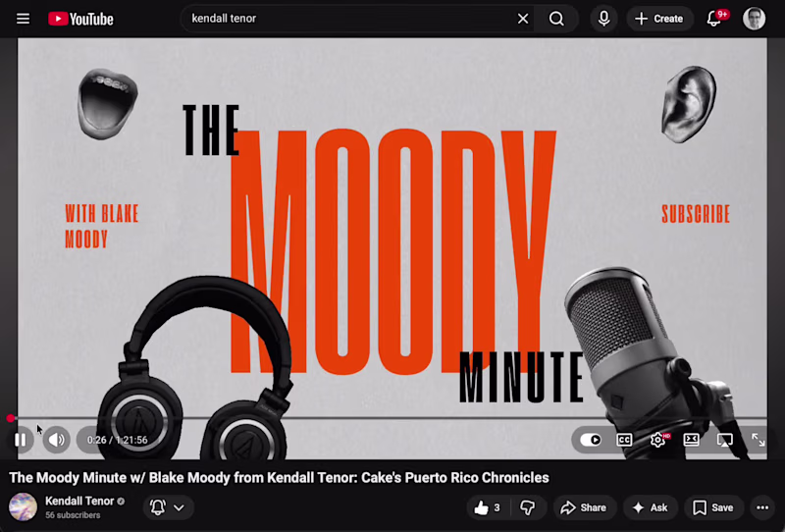Pause the video
This screenshot has height=532, width=785.
coord(21,440)
